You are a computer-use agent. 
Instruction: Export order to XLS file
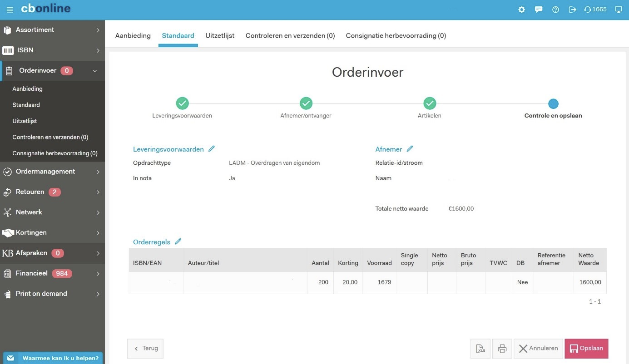pyautogui.click(x=480, y=349)
